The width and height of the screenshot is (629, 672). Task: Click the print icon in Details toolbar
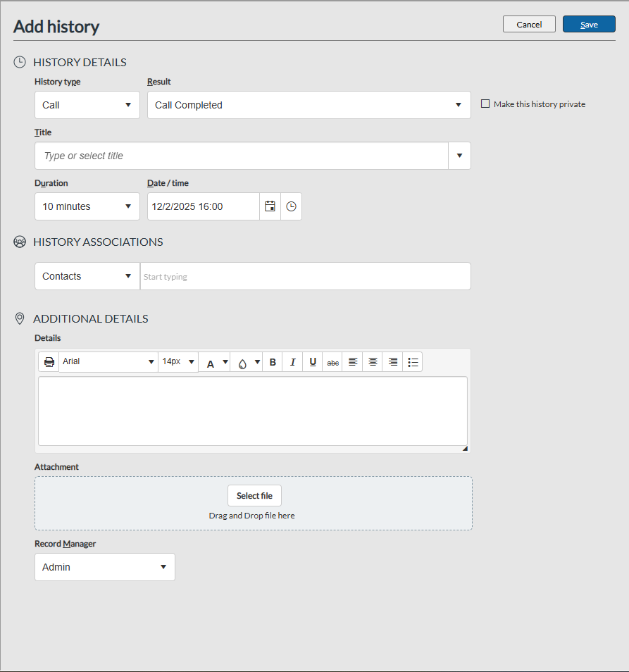[x=49, y=362]
